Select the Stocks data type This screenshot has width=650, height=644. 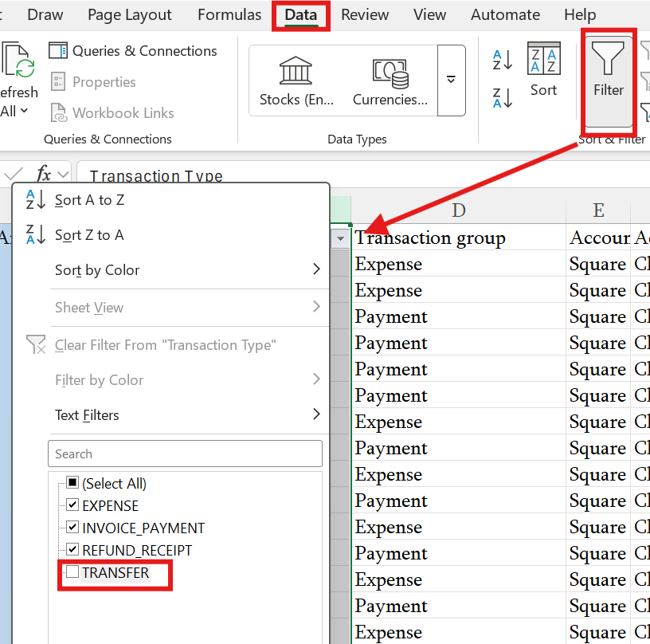pyautogui.click(x=290, y=81)
